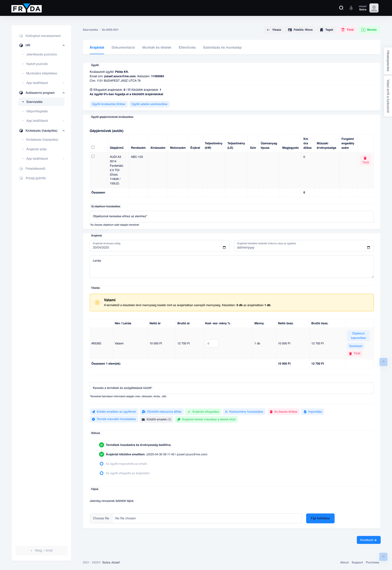Click the Leírás text area

tap(232, 267)
